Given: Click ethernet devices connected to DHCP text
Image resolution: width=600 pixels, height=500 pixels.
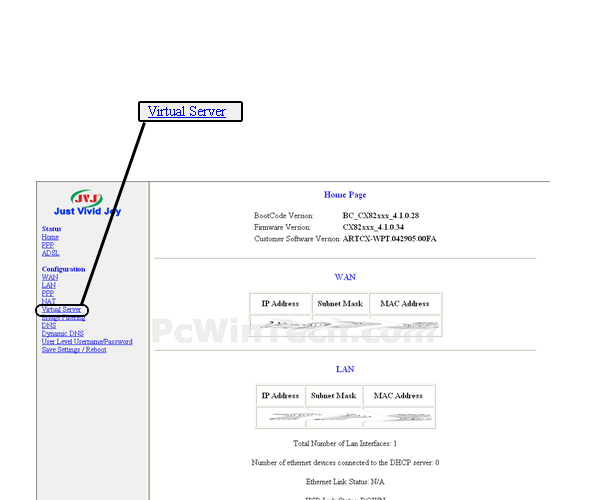Looking at the screenshot, I should [x=345, y=463].
